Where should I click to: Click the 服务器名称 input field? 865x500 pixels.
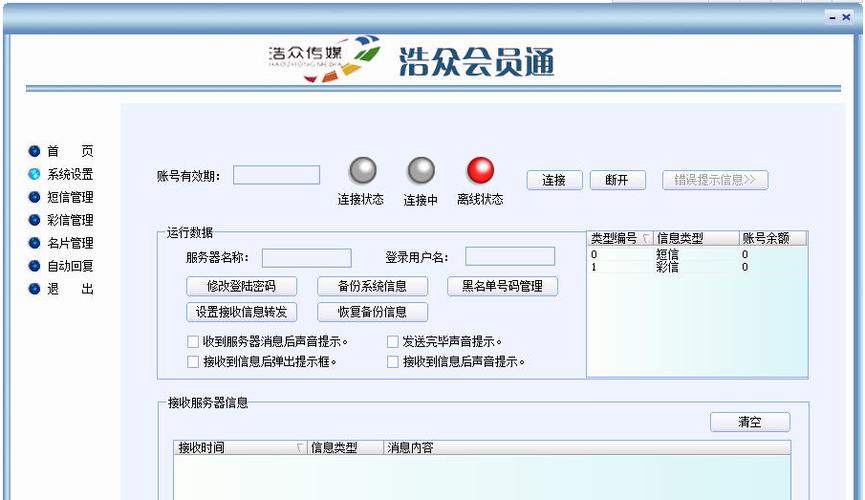[x=307, y=258]
